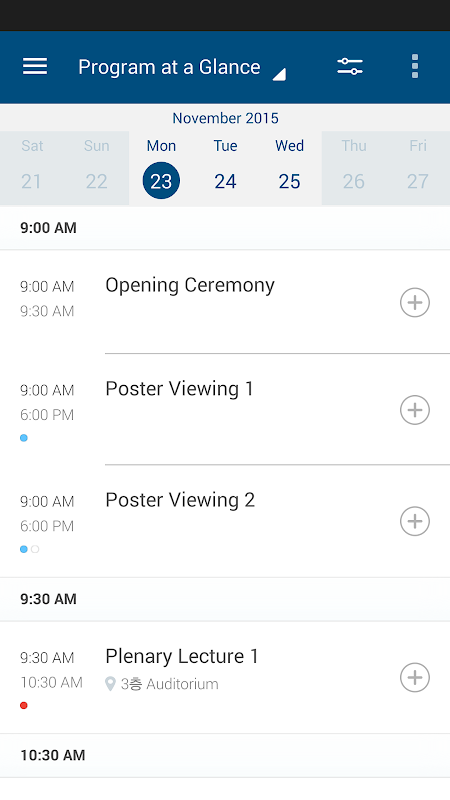Open the hamburger navigation menu
This screenshot has height=800, width=450.
tap(35, 67)
